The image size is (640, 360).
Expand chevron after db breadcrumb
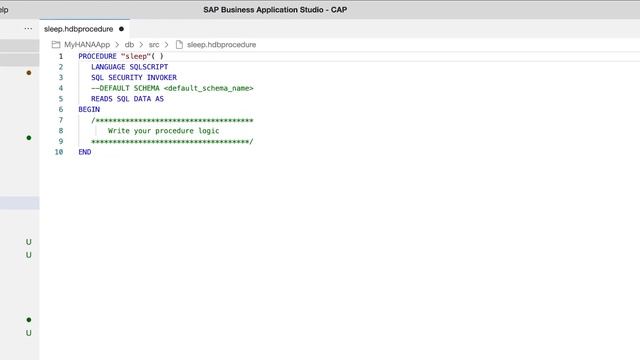pos(141,44)
